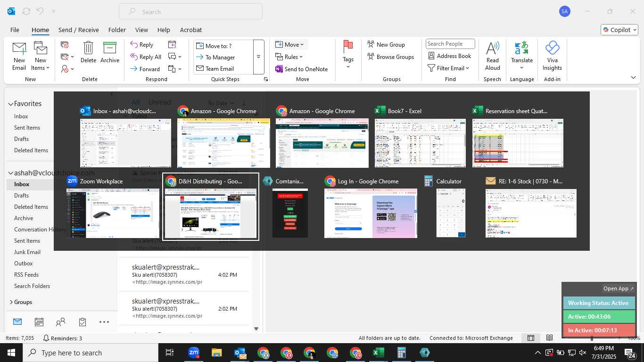The image size is (644, 362).
Task: Click the more navigation options ellipsis
Action: 104,322
